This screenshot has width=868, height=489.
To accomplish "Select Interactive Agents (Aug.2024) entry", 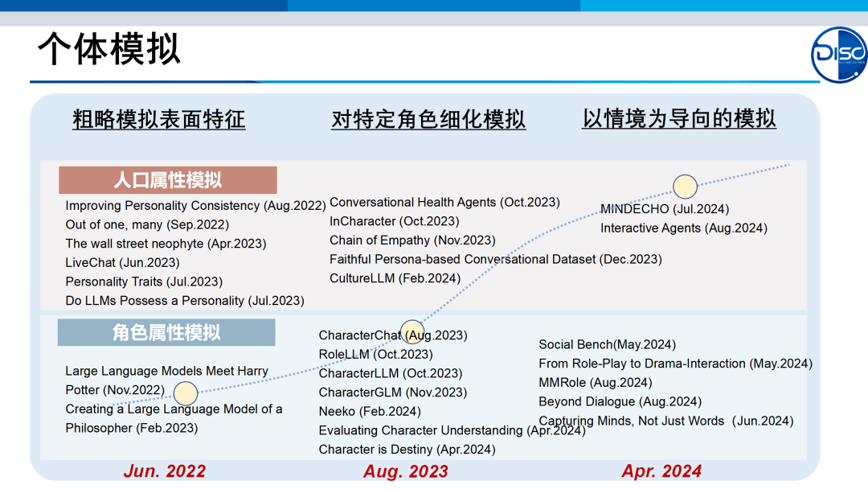I will (x=684, y=228).
